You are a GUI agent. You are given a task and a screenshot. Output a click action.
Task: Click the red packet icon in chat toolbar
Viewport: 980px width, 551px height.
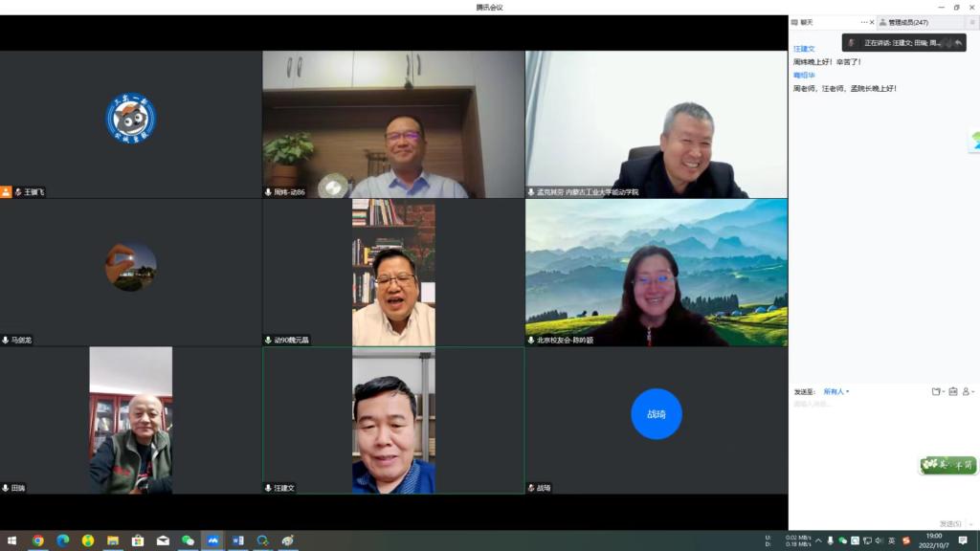click(x=953, y=391)
